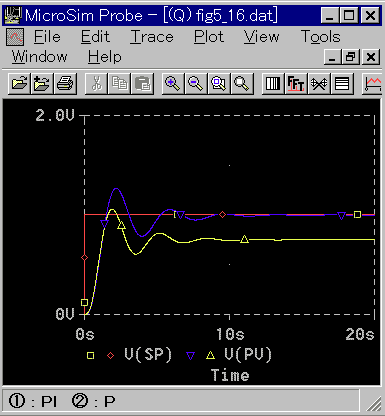This screenshot has width=385, height=416.
Task: Click the Cut scissors icon
Action: (96, 83)
